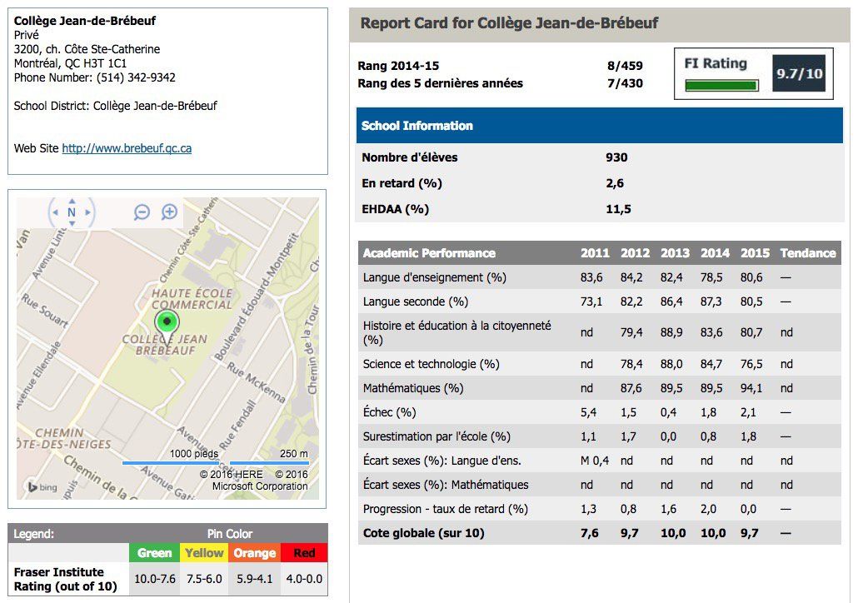Click the 9.7/10 FI rating badge
The width and height of the screenshot is (868, 603).
coord(799,74)
